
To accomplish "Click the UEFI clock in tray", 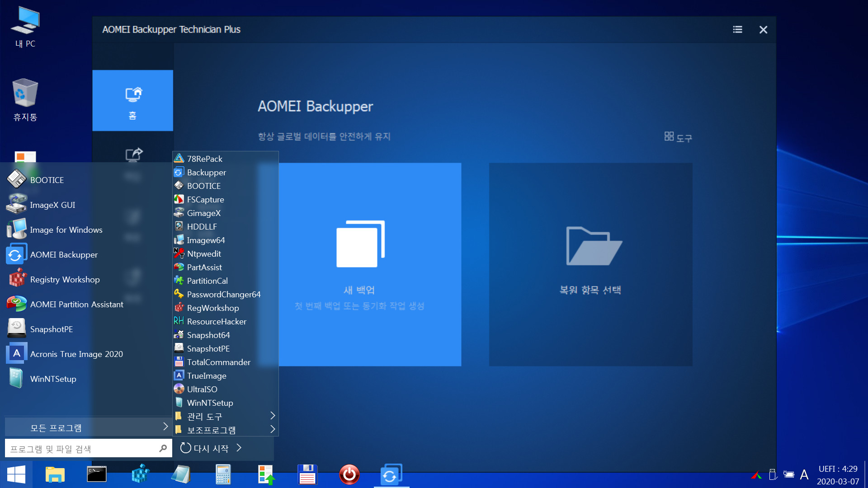I will [x=838, y=475].
